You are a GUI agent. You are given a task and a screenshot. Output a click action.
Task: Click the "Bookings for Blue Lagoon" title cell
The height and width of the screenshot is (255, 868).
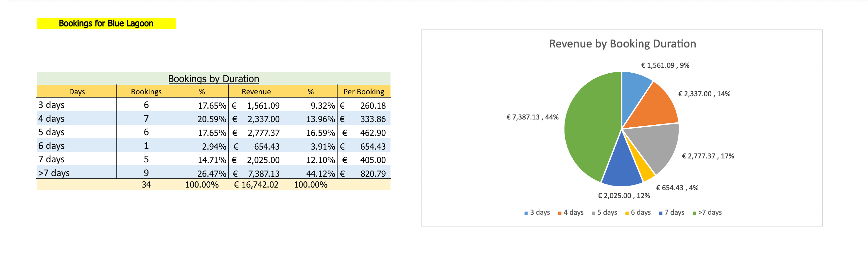106,23
